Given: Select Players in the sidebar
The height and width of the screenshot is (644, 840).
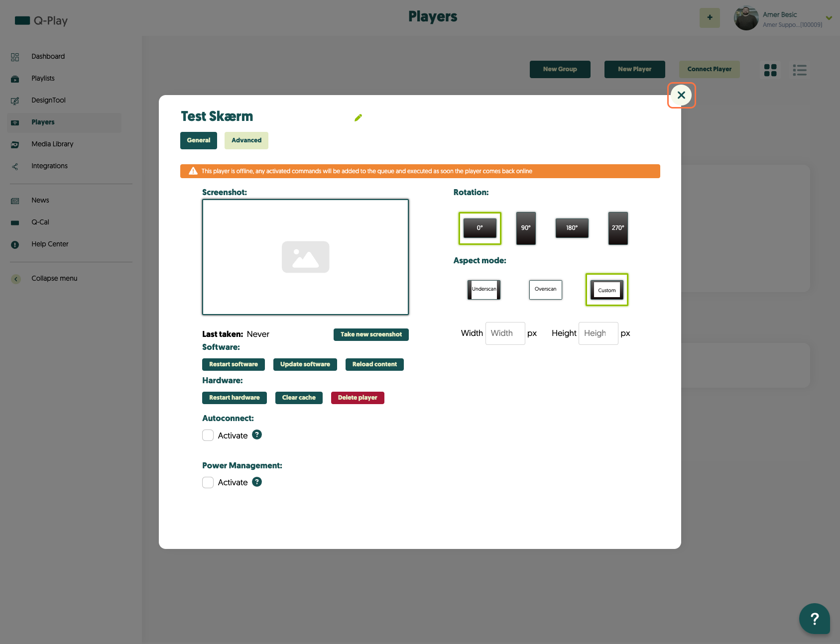Looking at the screenshot, I should tap(64, 122).
